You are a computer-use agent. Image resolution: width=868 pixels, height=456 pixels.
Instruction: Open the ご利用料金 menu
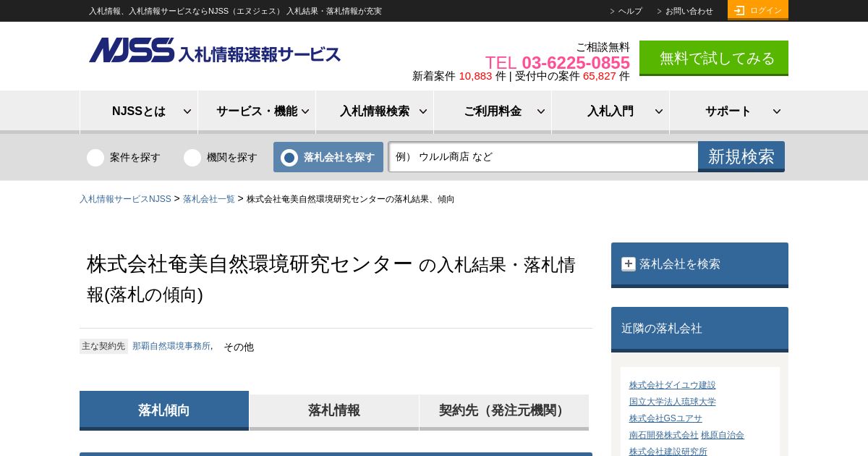pyautogui.click(x=493, y=111)
